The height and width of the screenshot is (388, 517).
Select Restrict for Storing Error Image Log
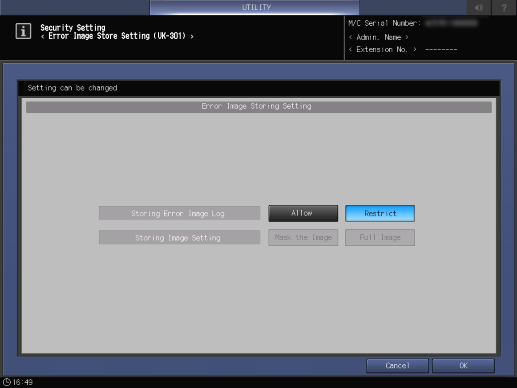(380, 213)
